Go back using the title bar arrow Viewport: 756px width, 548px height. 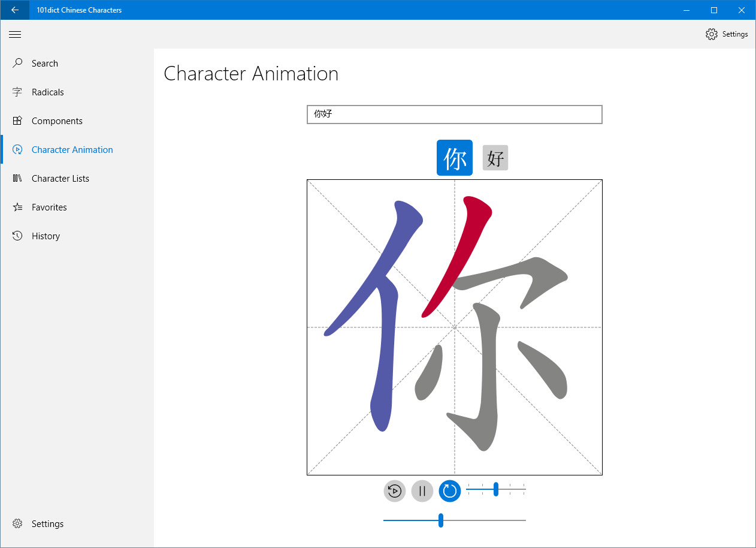click(x=15, y=10)
